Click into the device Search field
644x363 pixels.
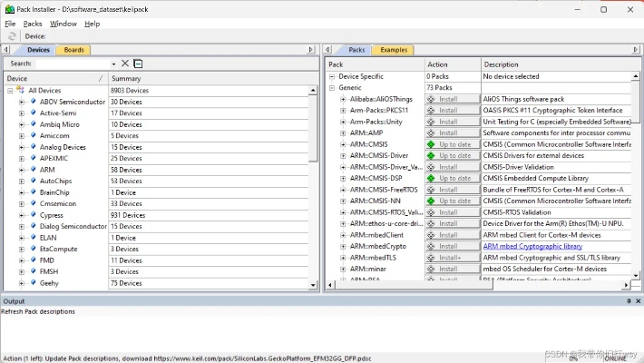[x=73, y=64]
